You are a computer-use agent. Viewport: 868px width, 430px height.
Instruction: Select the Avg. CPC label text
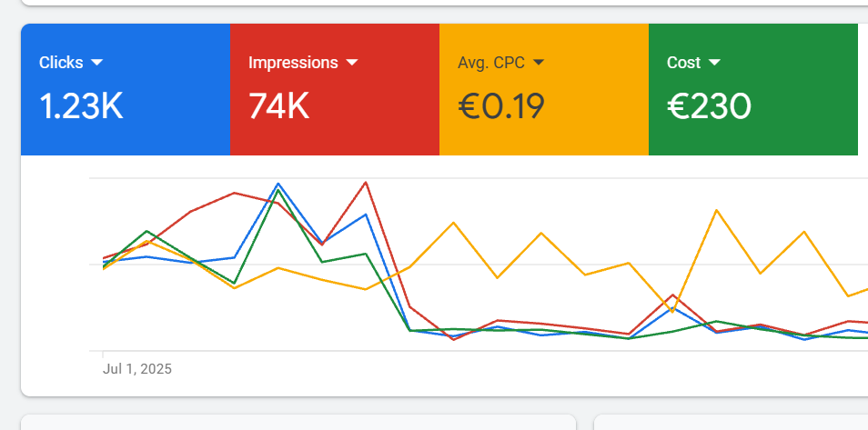(491, 63)
